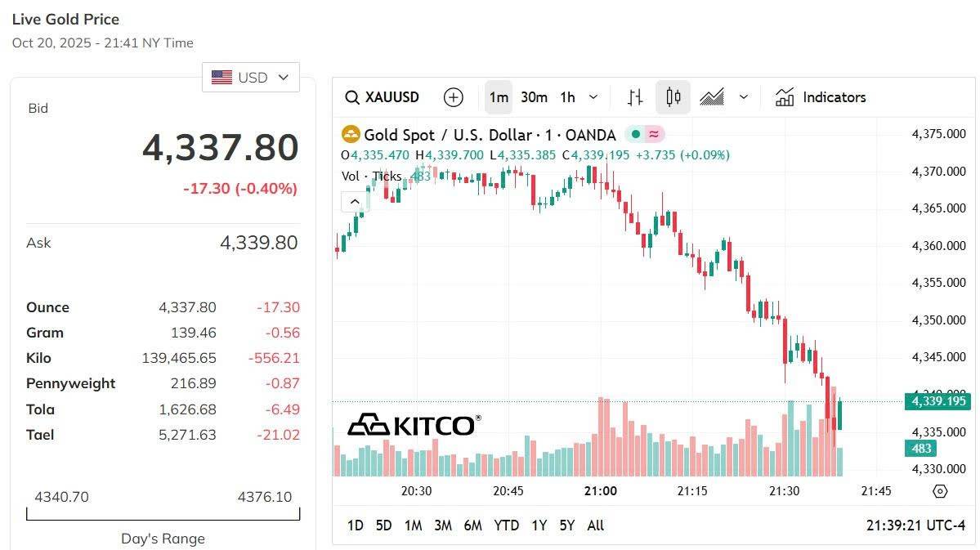Toggle the green market status dot
Screen dimensions: 980x550
click(x=635, y=133)
